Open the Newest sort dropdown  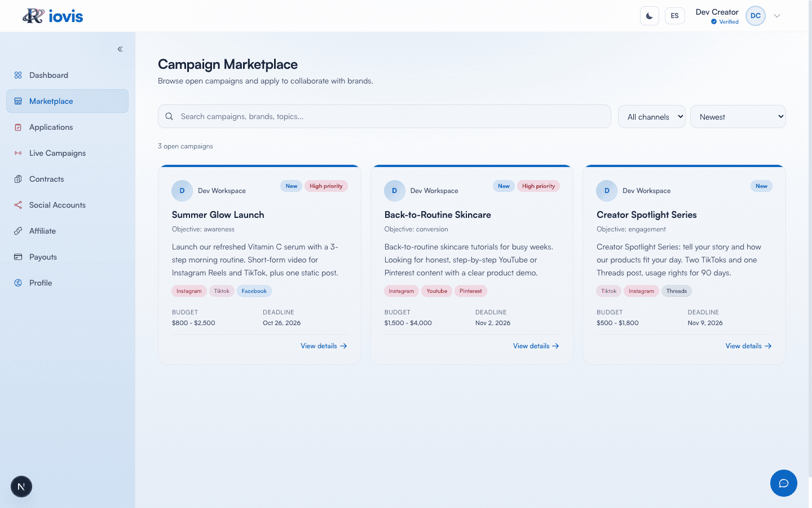point(738,117)
